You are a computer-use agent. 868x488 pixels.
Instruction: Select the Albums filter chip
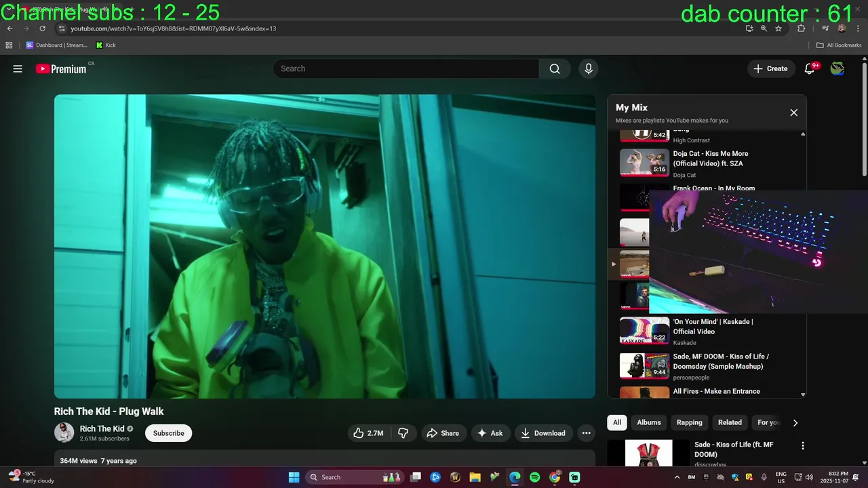(x=649, y=422)
